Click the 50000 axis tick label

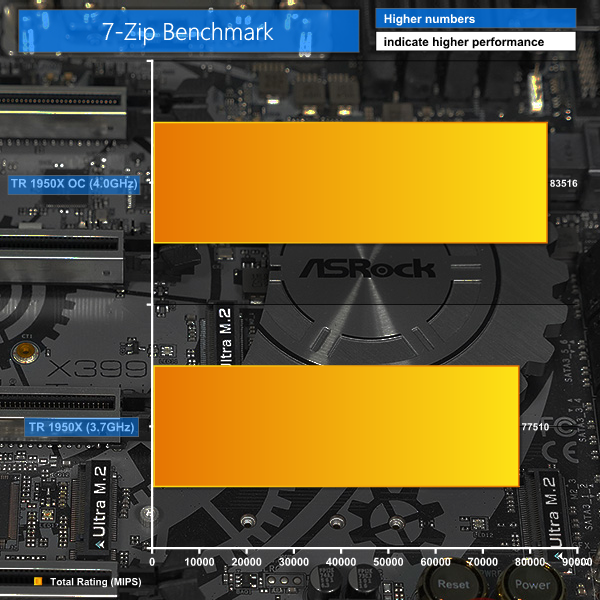(x=388, y=562)
